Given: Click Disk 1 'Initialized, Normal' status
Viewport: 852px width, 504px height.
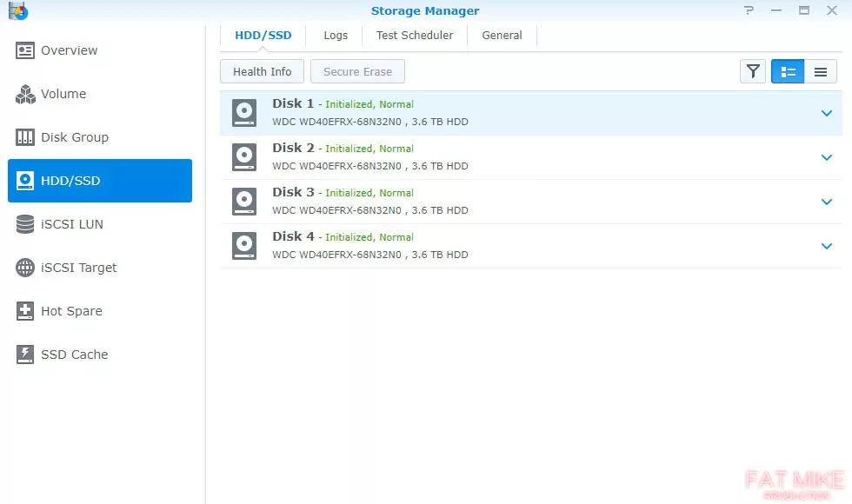Looking at the screenshot, I should point(369,104).
